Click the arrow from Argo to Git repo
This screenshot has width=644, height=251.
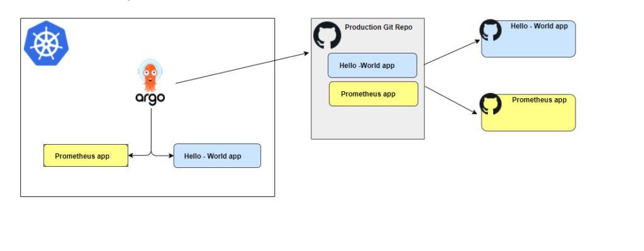click(x=242, y=68)
